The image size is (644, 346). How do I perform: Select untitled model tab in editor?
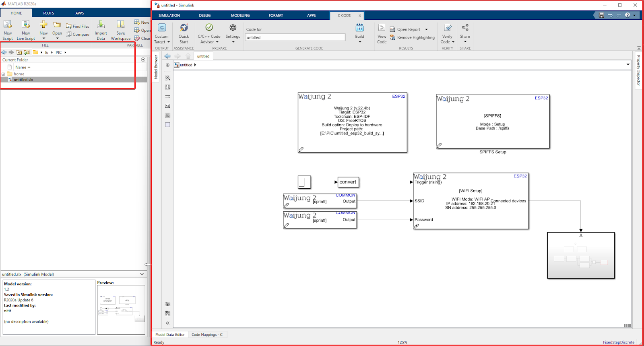point(203,56)
